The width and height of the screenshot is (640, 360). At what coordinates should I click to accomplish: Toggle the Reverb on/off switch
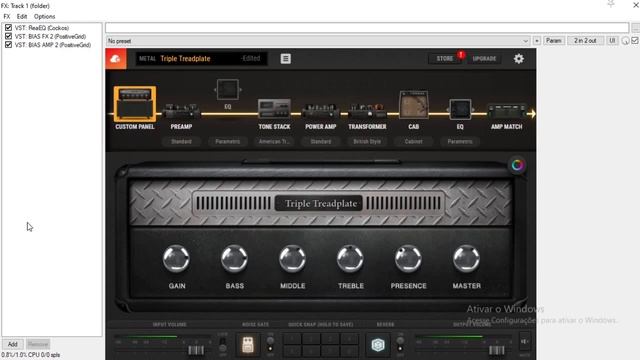point(400,344)
